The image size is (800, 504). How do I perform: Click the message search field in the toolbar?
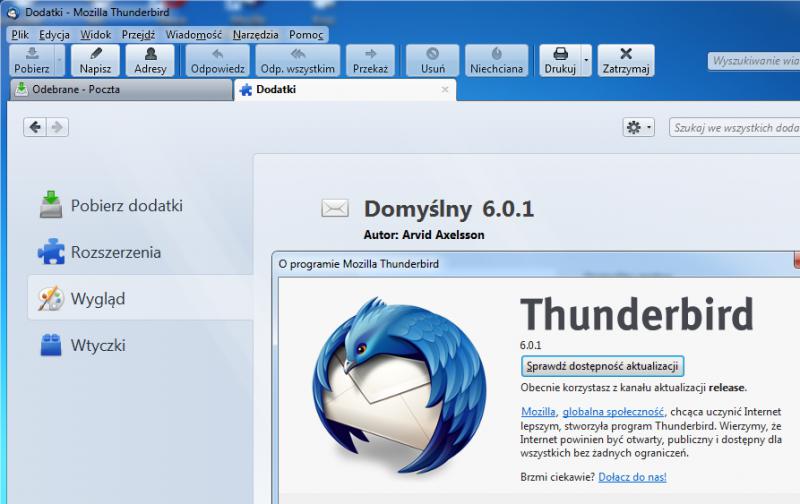(754, 61)
